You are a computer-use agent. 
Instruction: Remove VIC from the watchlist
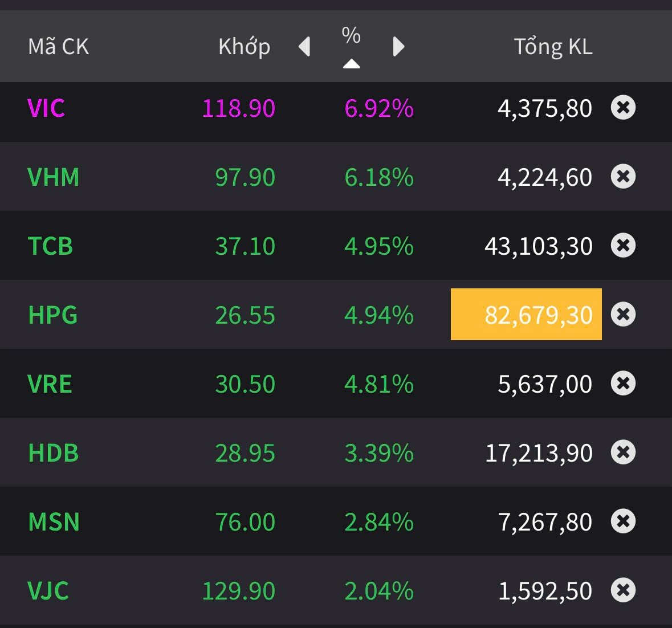(623, 107)
